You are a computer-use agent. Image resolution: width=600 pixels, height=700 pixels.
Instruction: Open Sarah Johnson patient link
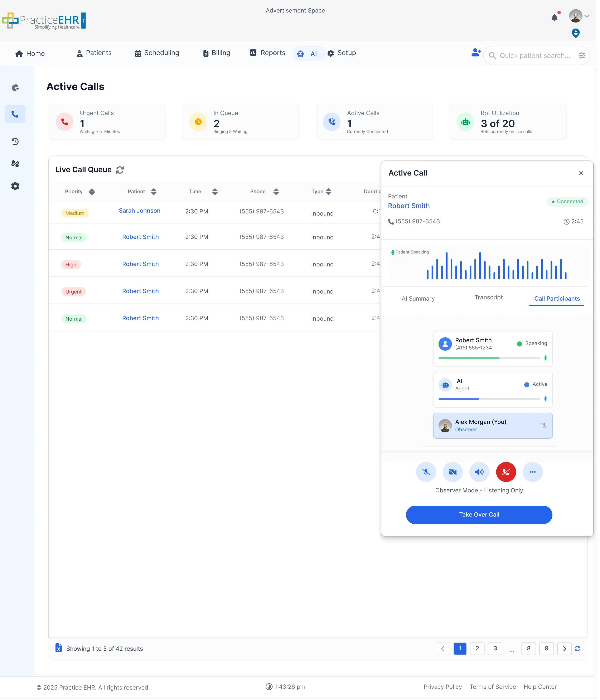coord(139,211)
